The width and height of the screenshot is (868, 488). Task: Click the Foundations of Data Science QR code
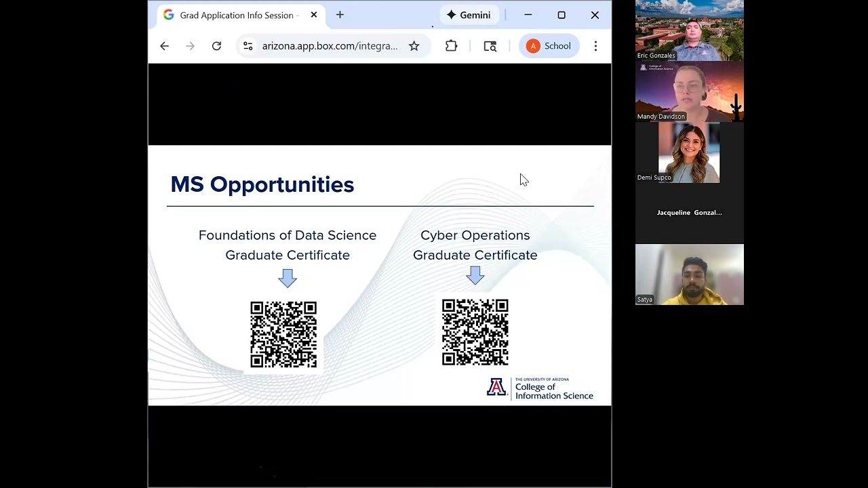click(x=283, y=335)
